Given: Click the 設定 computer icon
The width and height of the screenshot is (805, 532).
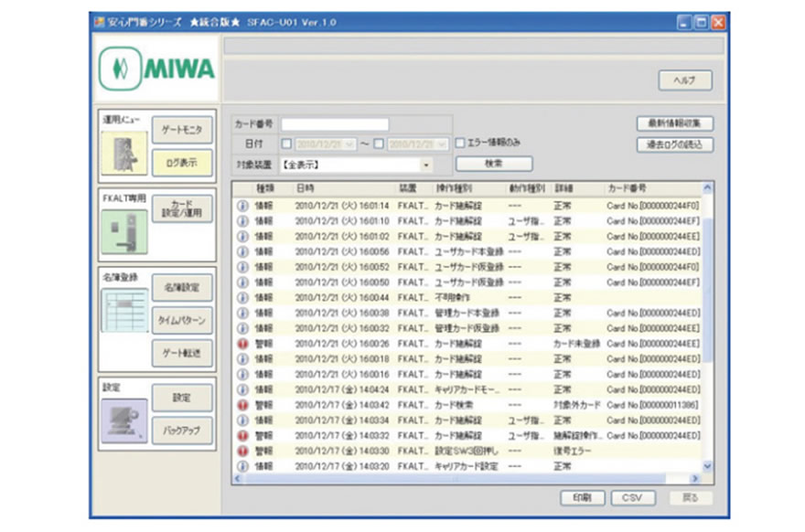Looking at the screenshot, I should tap(124, 420).
